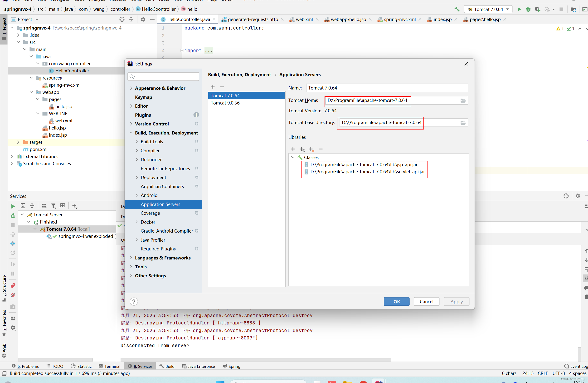Expand the Appearance & Behavior settings

pyautogui.click(x=131, y=88)
